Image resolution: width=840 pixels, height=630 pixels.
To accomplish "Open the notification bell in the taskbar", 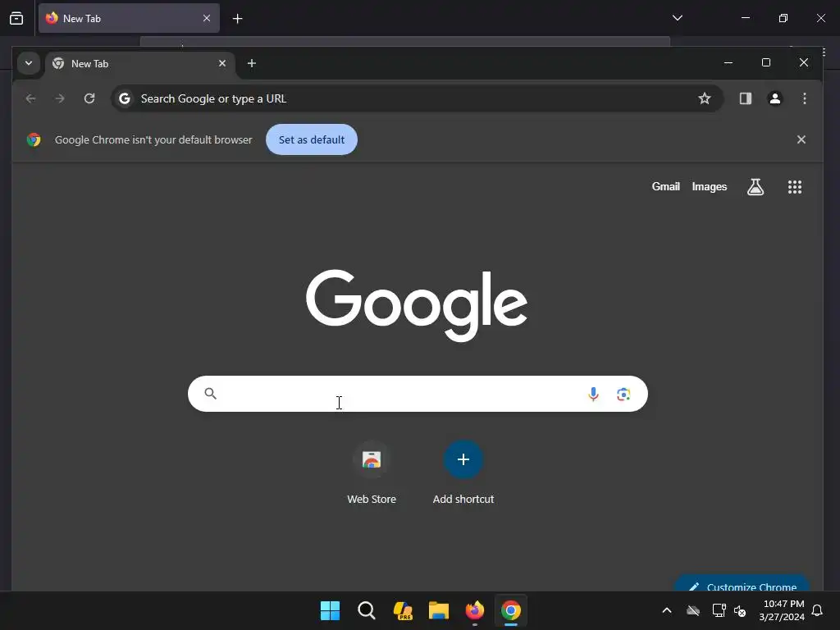I will 817,610.
